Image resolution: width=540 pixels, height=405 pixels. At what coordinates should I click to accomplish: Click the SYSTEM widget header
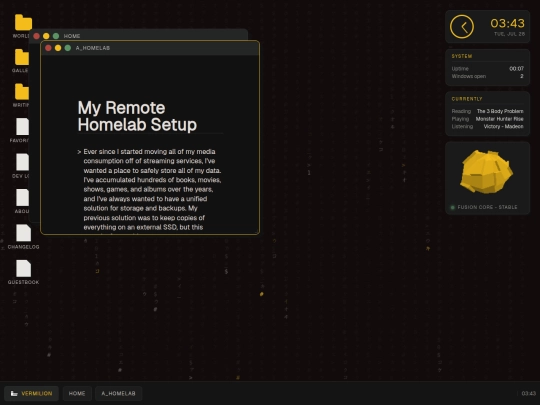click(462, 56)
